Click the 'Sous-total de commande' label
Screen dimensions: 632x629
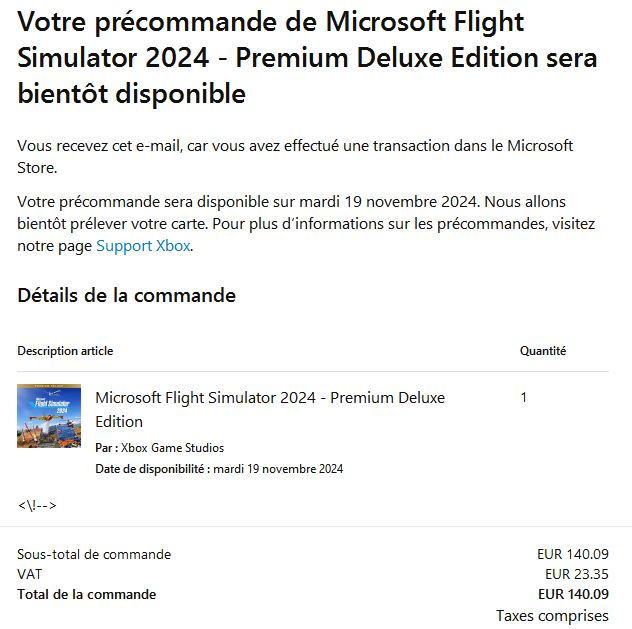tap(94, 554)
